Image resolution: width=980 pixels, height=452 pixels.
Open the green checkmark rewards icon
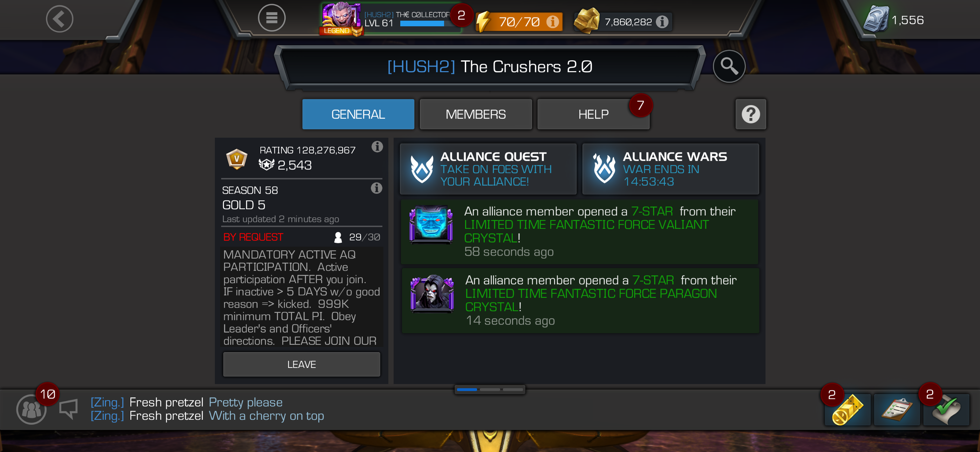(x=946, y=410)
